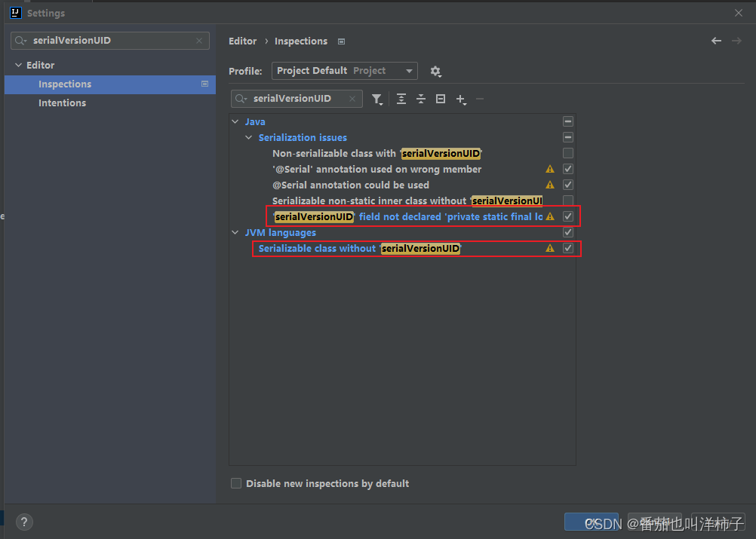756x539 pixels.
Task: Collapse the Java inspections group
Action: 235,122
